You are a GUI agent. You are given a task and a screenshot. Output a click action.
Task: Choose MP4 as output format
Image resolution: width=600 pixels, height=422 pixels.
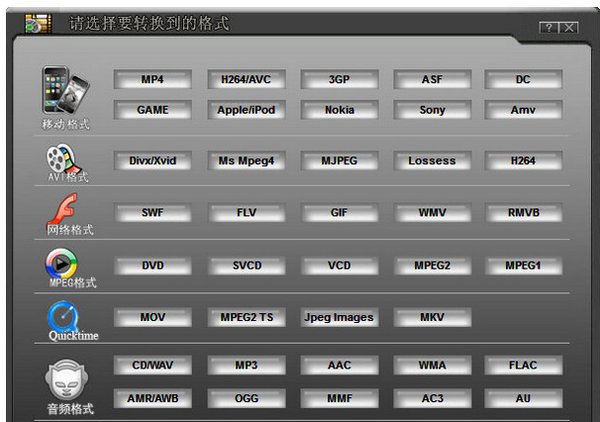pos(152,79)
